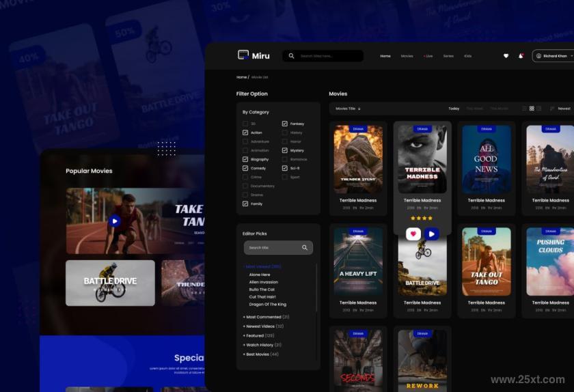The height and width of the screenshot is (392, 574).
Task: Toggle the Fantasy category checkbox
Action: 284,124
